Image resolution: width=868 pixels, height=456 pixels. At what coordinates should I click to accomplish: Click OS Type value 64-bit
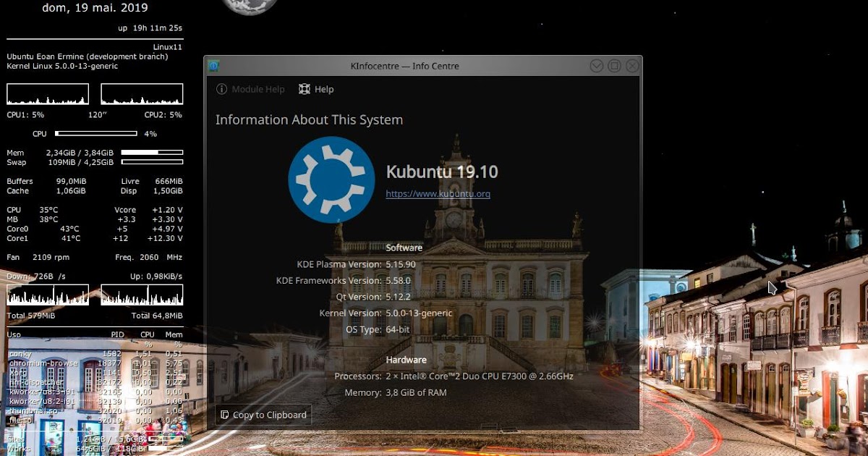tap(398, 329)
